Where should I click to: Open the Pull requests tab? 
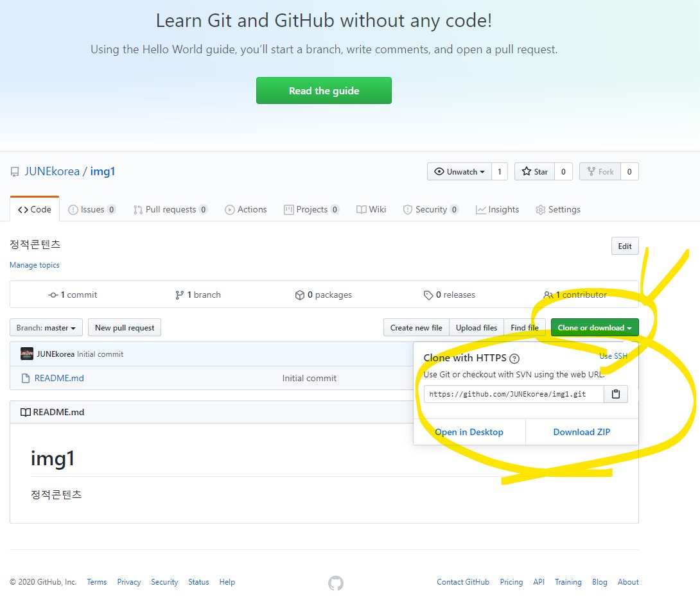tap(171, 209)
